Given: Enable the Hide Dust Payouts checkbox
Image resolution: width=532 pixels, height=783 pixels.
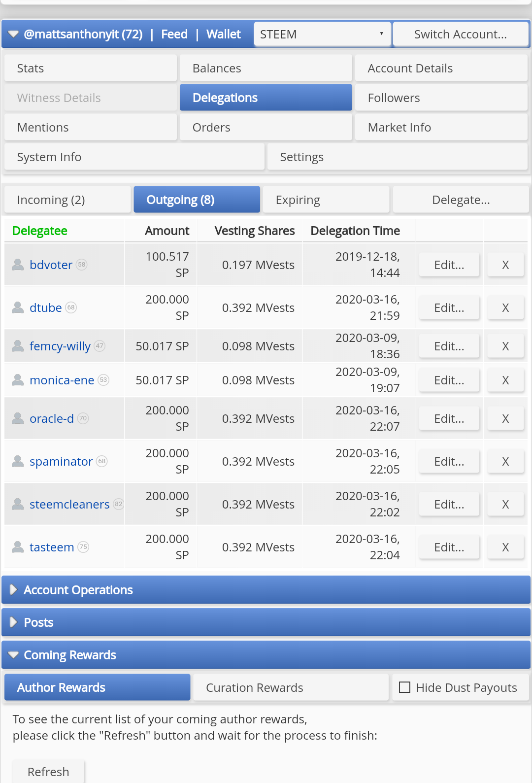Looking at the screenshot, I should 404,687.
